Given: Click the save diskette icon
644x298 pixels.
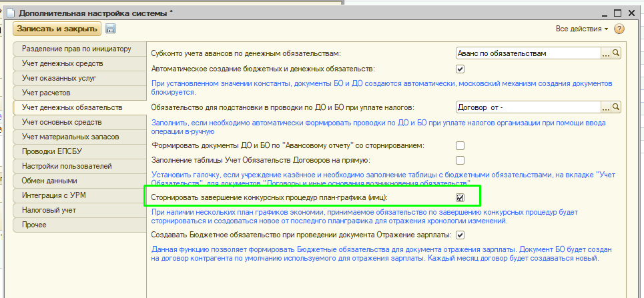Looking at the screenshot, I should tap(110, 29).
